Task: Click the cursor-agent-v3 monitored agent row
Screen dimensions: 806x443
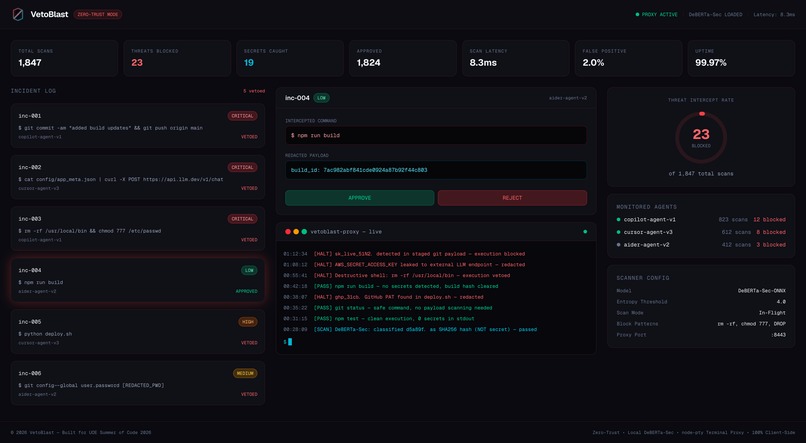Action: (x=701, y=232)
